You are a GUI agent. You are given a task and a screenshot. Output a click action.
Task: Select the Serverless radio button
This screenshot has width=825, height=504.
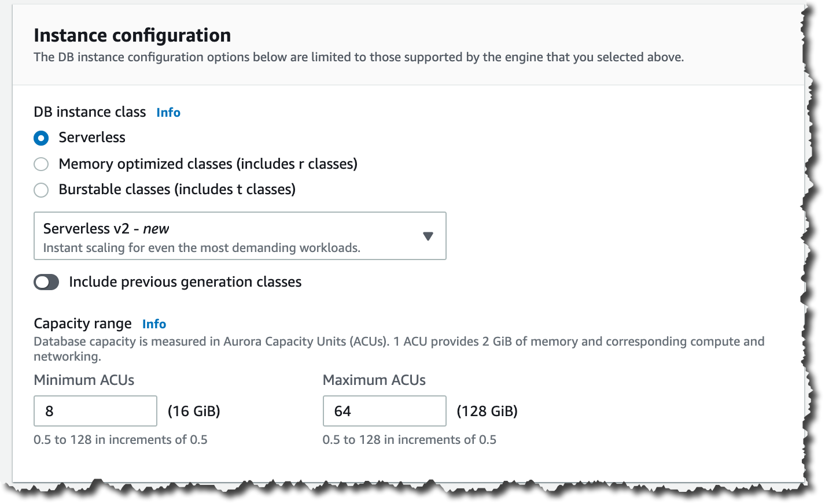pyautogui.click(x=41, y=138)
